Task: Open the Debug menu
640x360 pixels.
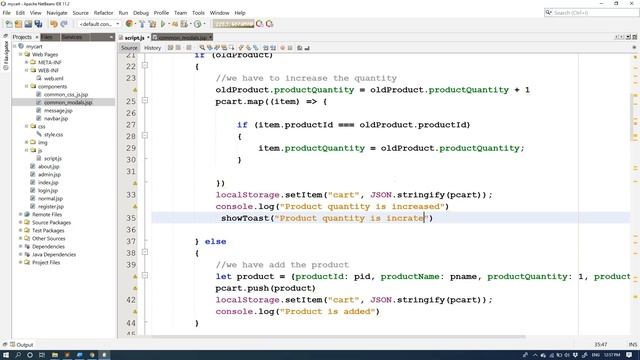Action: [141, 13]
